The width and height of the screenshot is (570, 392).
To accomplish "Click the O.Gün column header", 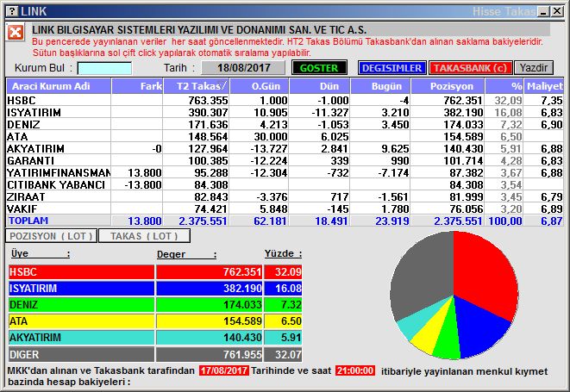I will [x=260, y=86].
